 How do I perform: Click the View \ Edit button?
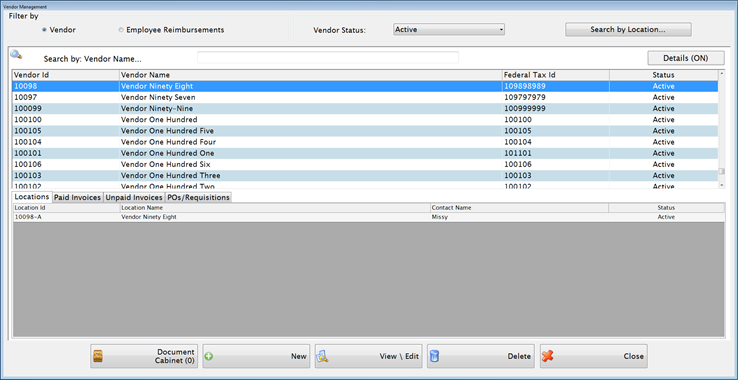pyautogui.click(x=369, y=356)
